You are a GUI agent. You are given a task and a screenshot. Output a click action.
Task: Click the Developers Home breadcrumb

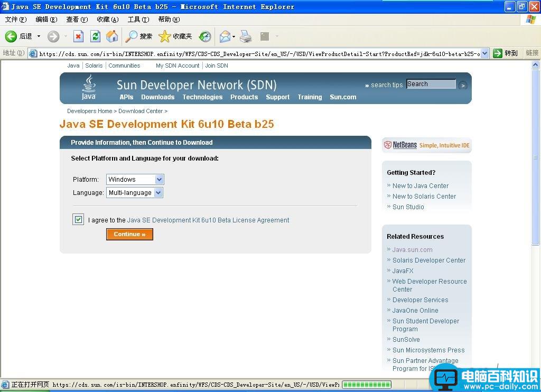pos(90,111)
